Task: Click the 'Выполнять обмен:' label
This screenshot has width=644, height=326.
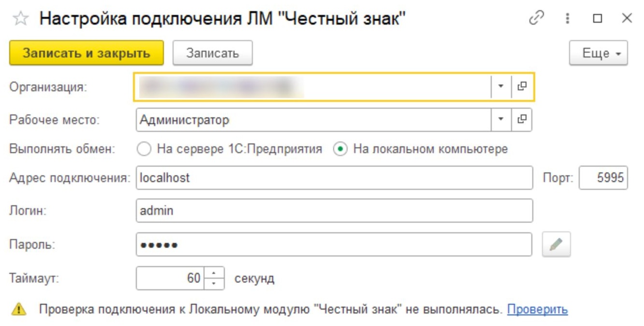Action: [62, 149]
